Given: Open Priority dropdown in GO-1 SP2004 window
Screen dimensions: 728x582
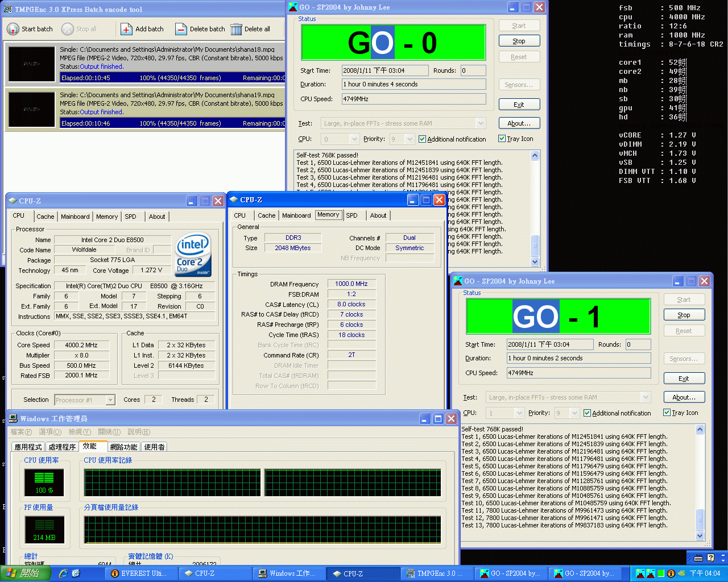Looking at the screenshot, I should point(574,413).
